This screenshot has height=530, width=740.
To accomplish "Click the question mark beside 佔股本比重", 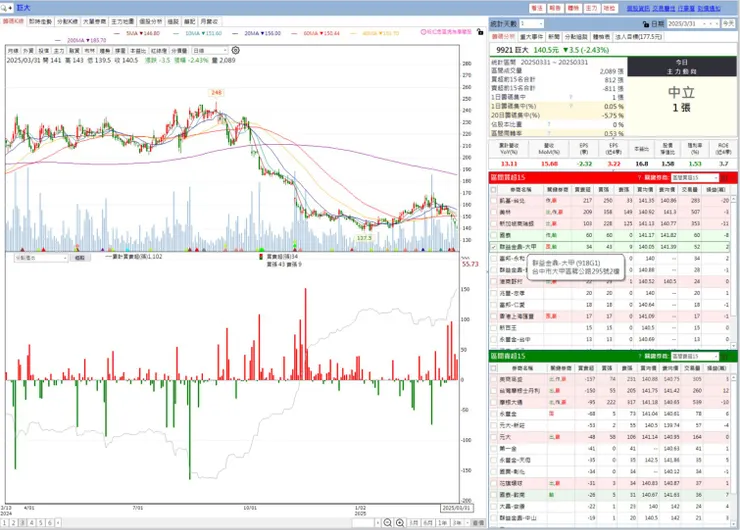I will (x=549, y=125).
